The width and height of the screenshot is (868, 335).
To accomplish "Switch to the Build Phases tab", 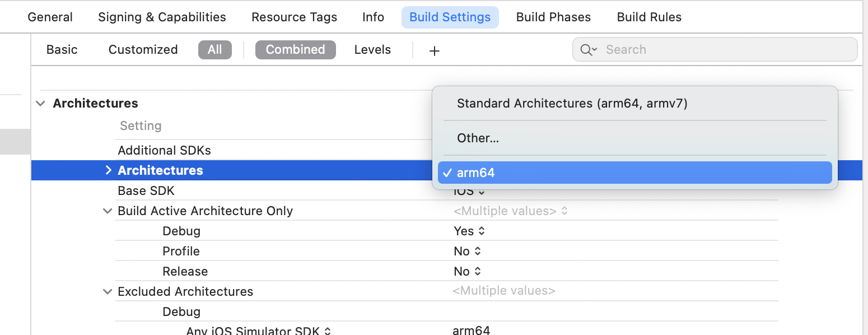I will (553, 17).
